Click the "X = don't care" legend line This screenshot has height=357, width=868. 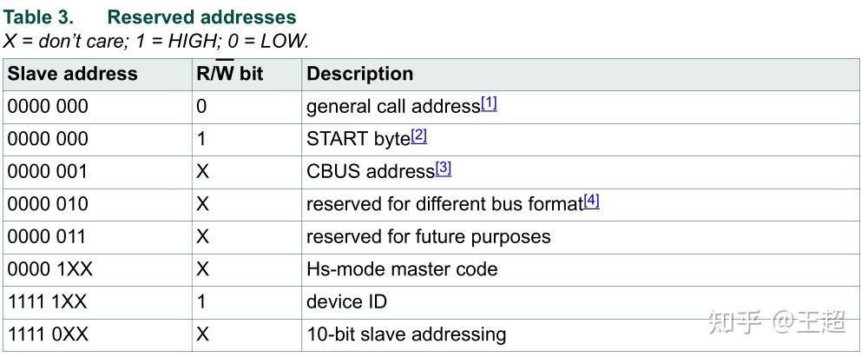point(156,40)
